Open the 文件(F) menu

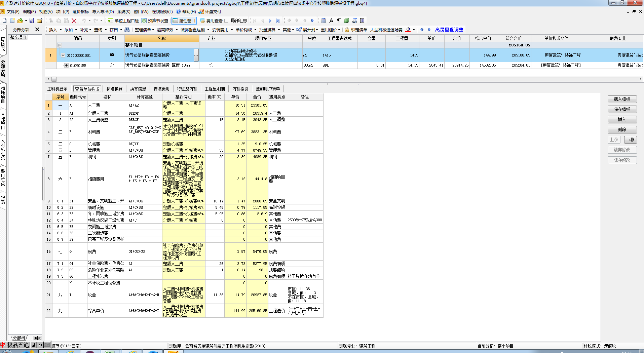pos(13,11)
